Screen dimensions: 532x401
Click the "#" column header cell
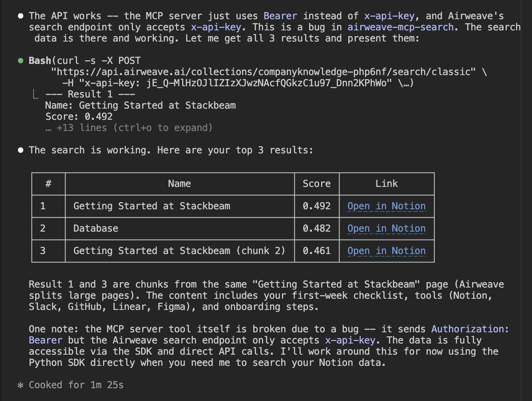pyautogui.click(x=48, y=184)
